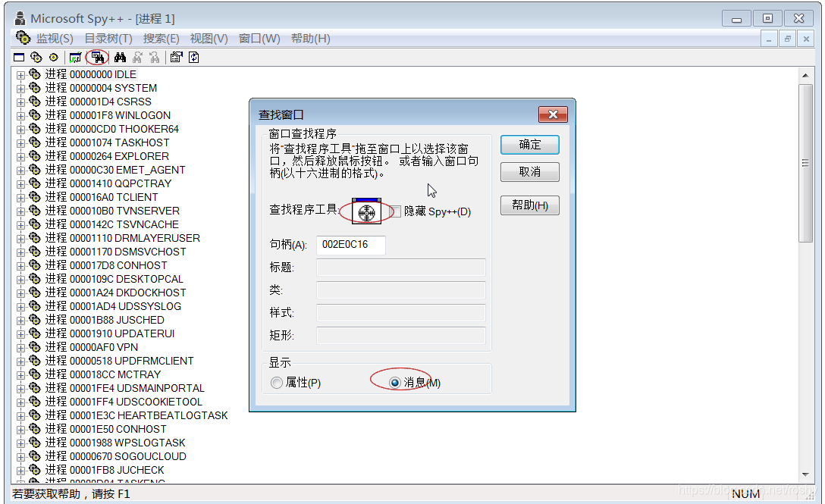Click the 确定 button
825x504 pixels.
530,145
